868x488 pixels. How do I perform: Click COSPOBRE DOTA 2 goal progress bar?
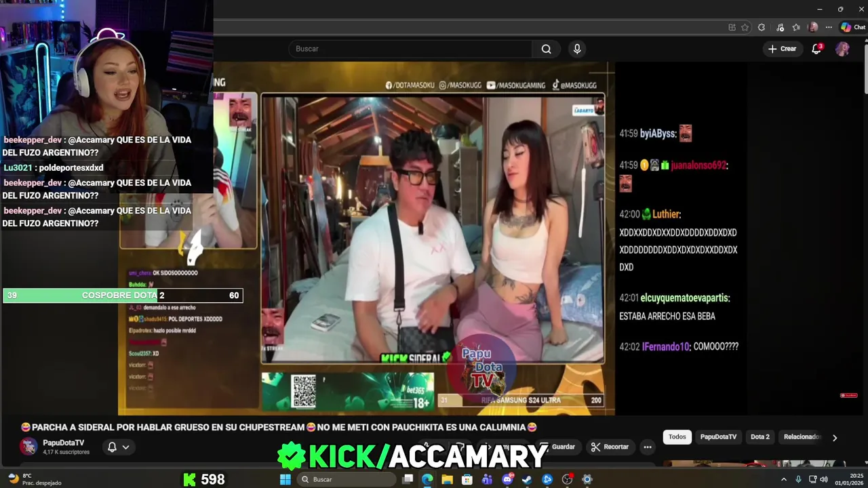point(123,296)
